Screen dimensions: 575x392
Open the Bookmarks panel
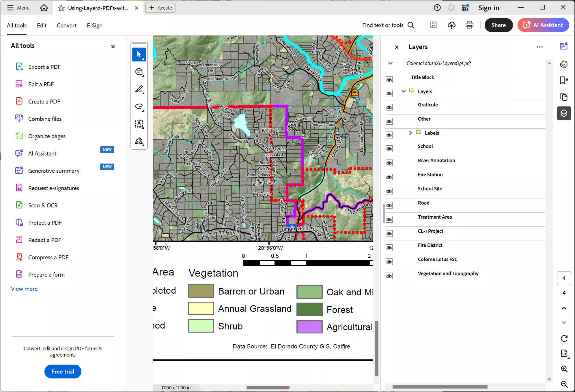[564, 80]
